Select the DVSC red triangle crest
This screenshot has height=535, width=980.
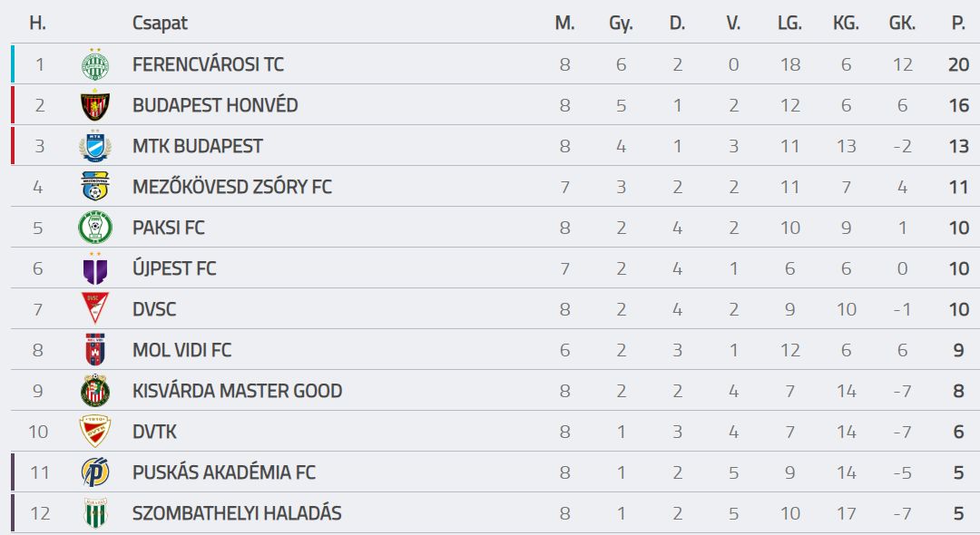click(95, 308)
